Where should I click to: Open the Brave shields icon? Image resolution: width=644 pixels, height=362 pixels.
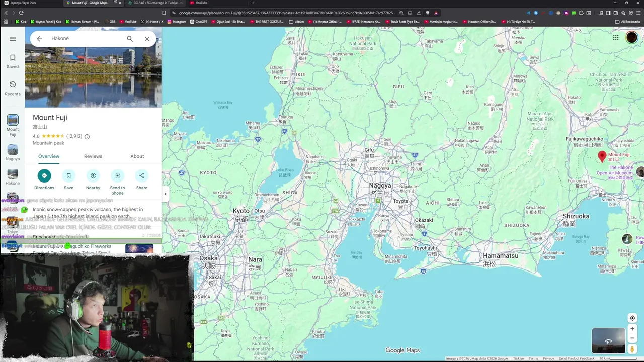pos(428,13)
